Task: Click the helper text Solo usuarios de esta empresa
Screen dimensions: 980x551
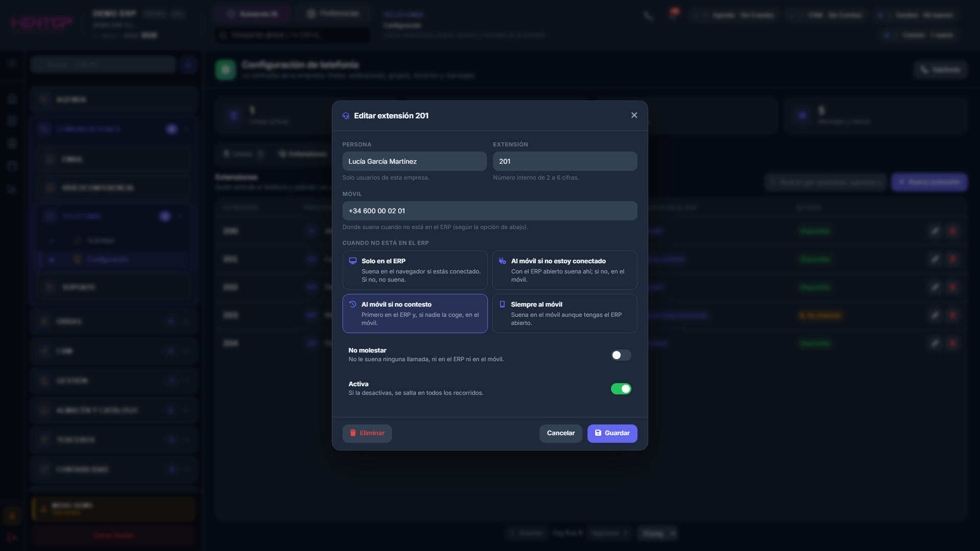Action: (x=386, y=178)
